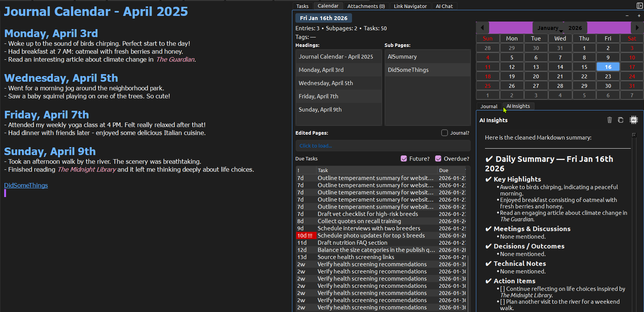Click the Fri Jan 16th 2026 date button
This screenshot has height=312, width=644.
tap(324, 18)
